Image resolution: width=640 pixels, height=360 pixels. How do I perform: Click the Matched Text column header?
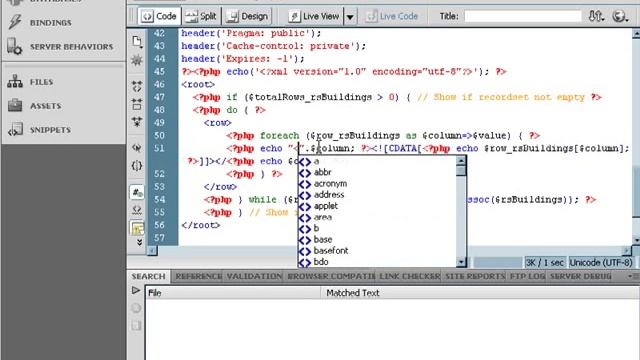tap(480, 293)
